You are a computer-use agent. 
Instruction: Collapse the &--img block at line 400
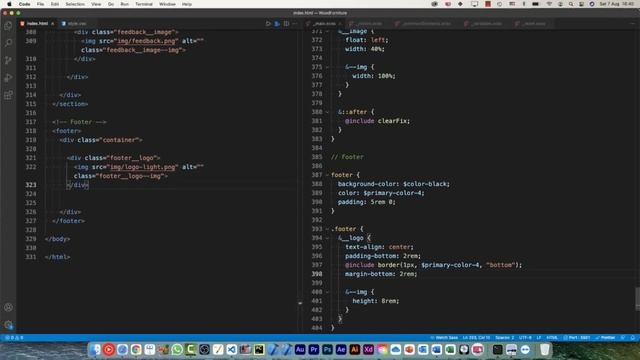(x=327, y=292)
